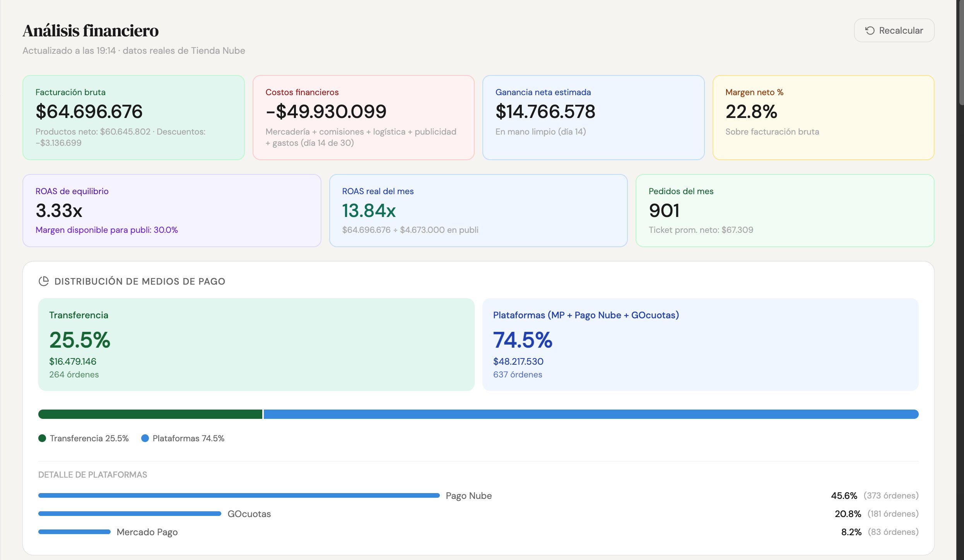This screenshot has width=964, height=560.
Task: Select the Plataformas 74.5% panel
Action: (x=700, y=345)
